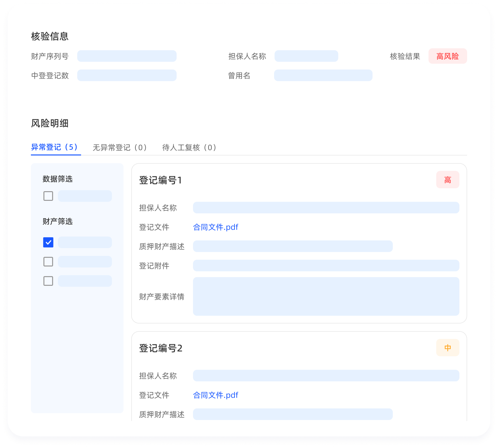Click the 财产序列号 value field
The width and height of the screenshot is (498, 448).
(x=127, y=56)
